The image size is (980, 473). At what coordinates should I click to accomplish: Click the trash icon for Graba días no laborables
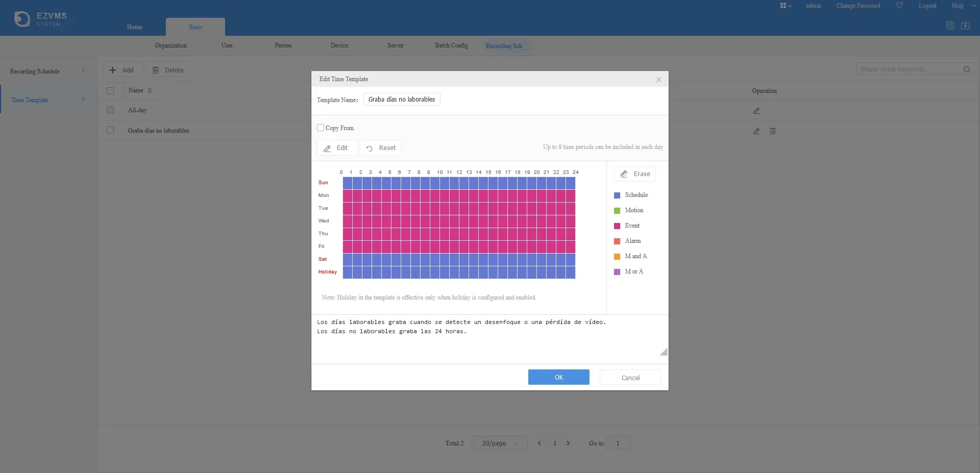click(773, 131)
